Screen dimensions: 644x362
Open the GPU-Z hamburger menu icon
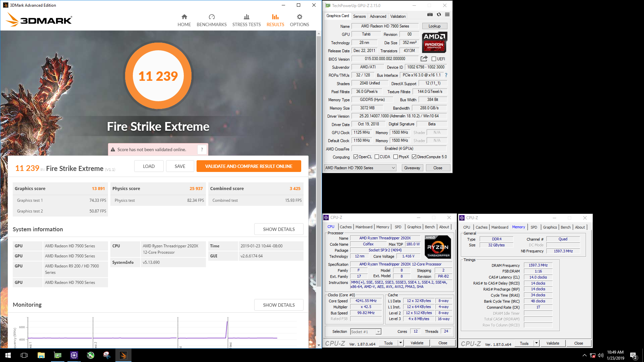click(447, 14)
